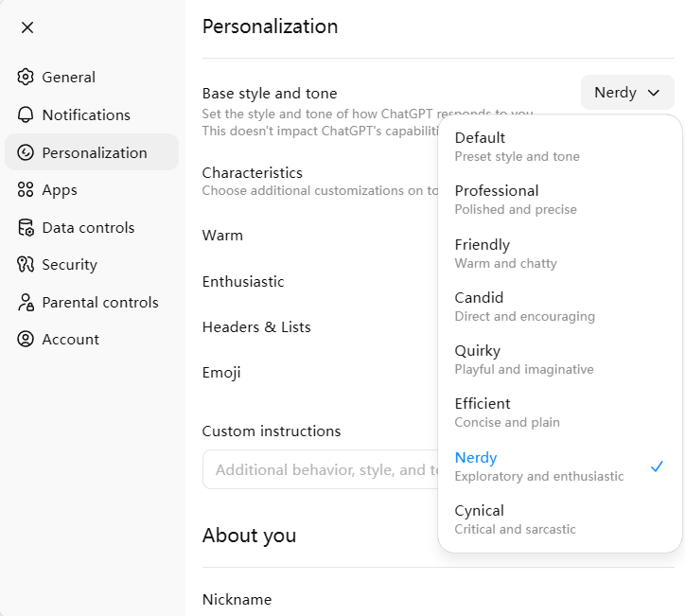Open Notifications via the bell icon
This screenshot has width=685, height=616.
coord(26,114)
